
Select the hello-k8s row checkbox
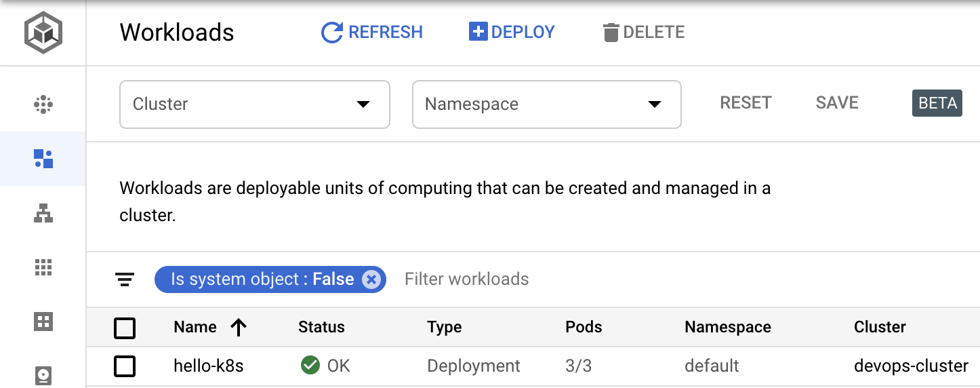coord(125,366)
